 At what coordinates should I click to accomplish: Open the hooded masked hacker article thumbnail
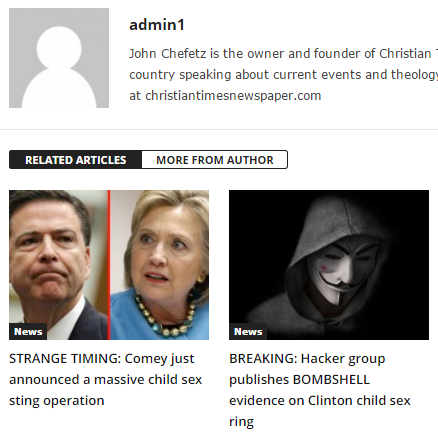coord(329,265)
